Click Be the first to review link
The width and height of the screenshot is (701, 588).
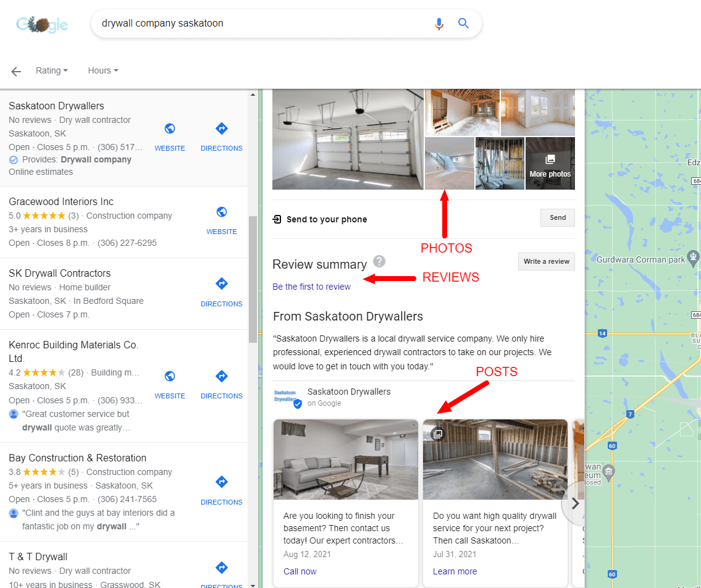[x=311, y=287]
